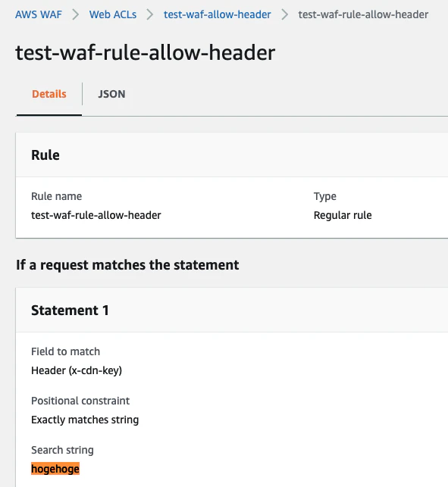Viewport: 448px width, 487px height.
Task: Select the Exactly matches string value
Action: 85,420
